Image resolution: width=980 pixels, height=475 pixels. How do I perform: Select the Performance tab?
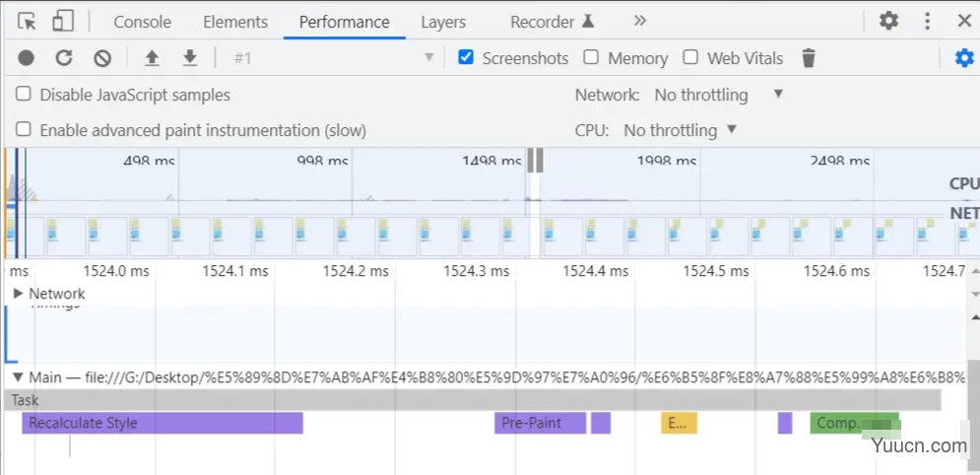click(x=345, y=22)
